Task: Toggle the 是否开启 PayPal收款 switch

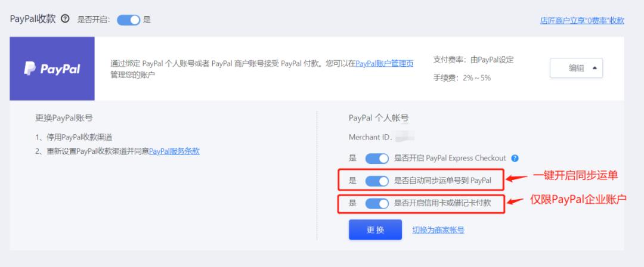Action: click(x=129, y=20)
